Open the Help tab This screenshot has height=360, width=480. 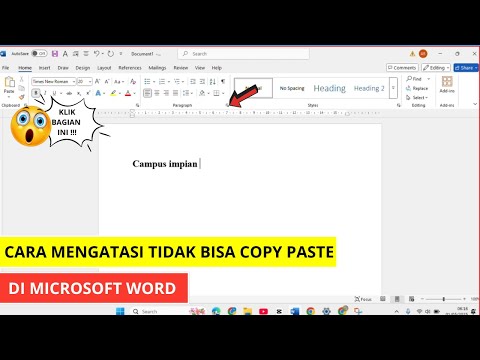pos(217,68)
